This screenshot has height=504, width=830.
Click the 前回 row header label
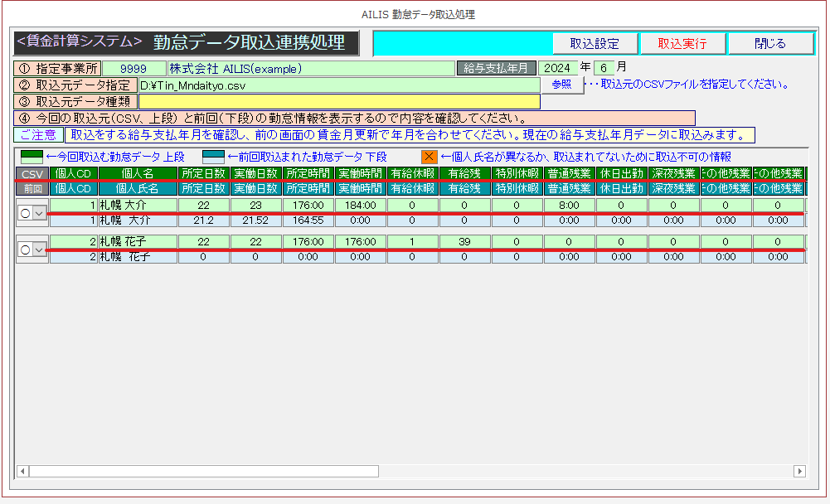(x=32, y=188)
